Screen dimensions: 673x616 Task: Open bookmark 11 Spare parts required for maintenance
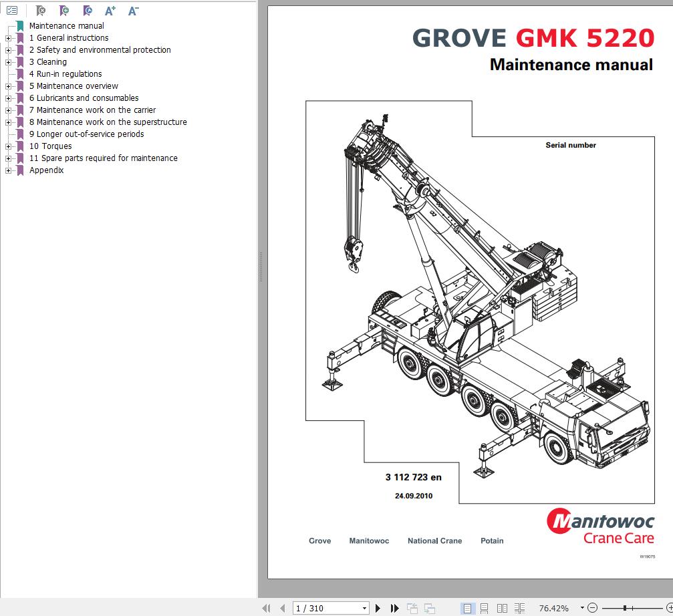pos(104,158)
